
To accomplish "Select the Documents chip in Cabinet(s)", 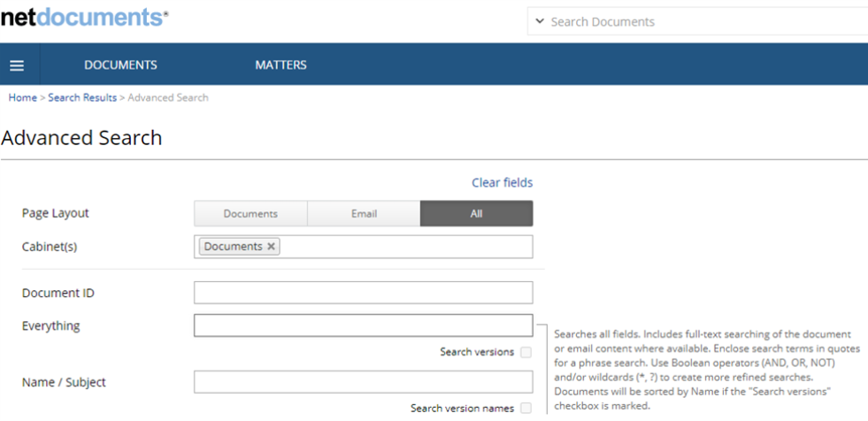I will click(233, 247).
